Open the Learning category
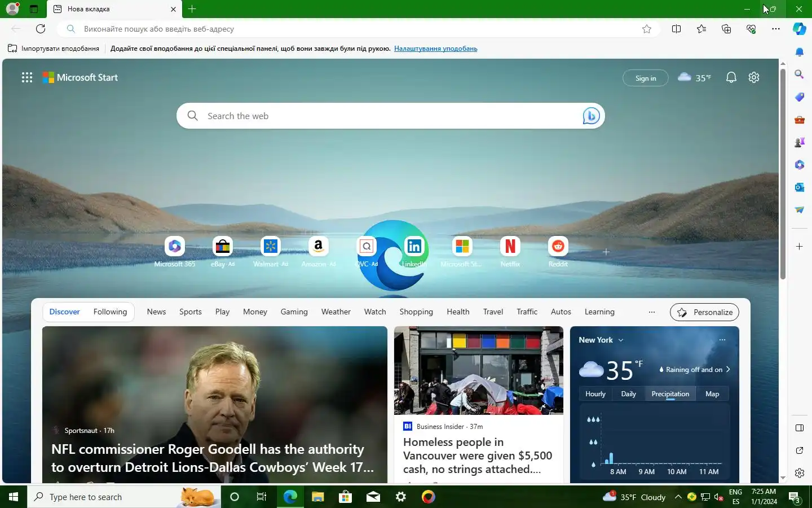This screenshot has width=812, height=508. pos(599,312)
